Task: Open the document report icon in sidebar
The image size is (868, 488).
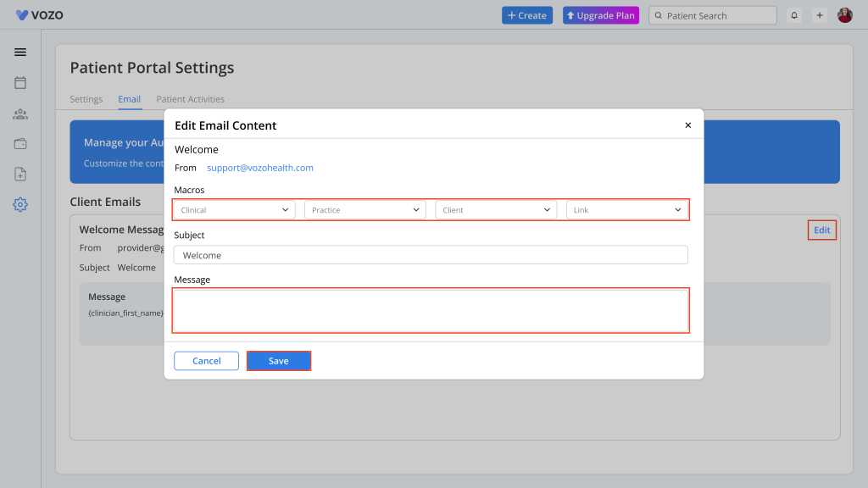Action: pos(20,174)
